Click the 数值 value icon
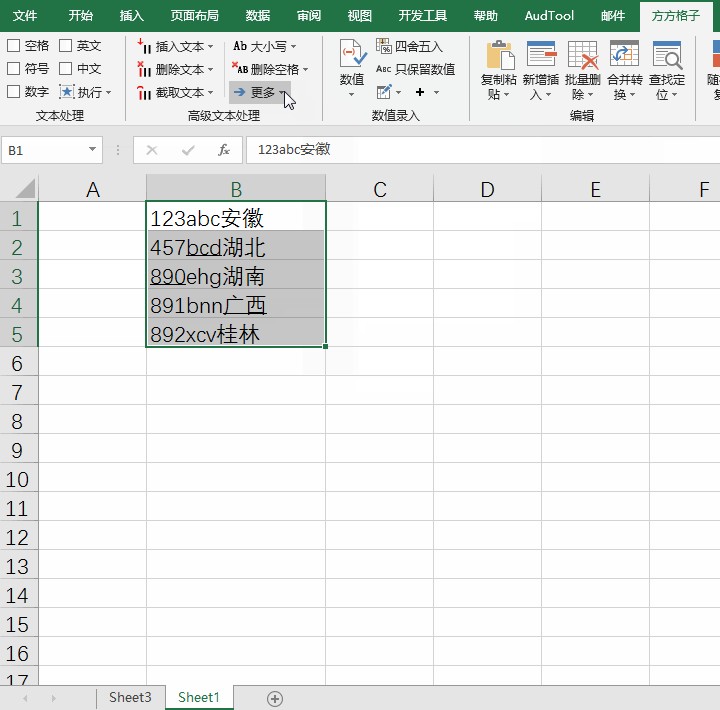720x710 pixels. pos(352,53)
